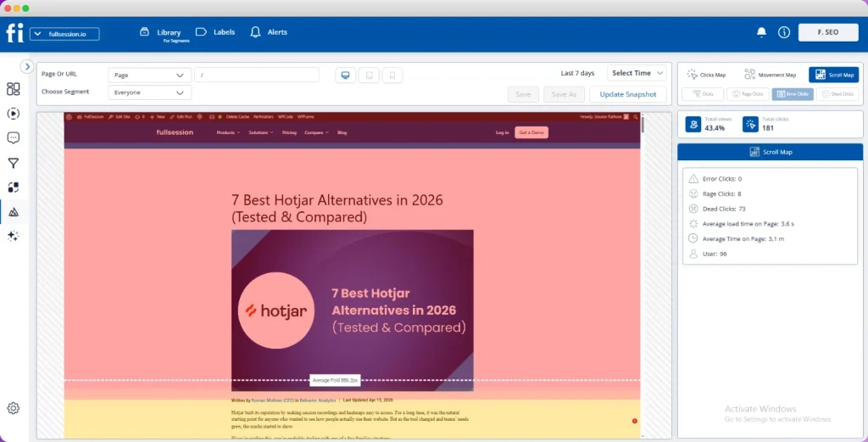Click the Scroll Map panel header

770,152
